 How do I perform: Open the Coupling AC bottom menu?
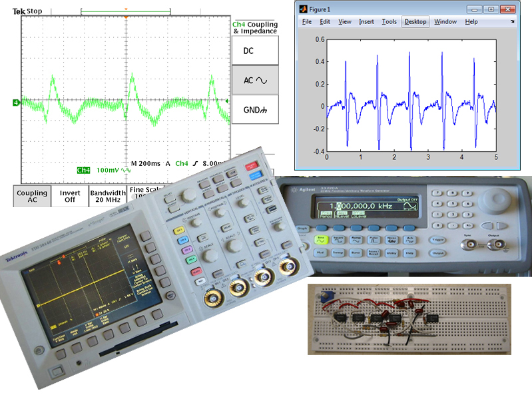pos(32,197)
